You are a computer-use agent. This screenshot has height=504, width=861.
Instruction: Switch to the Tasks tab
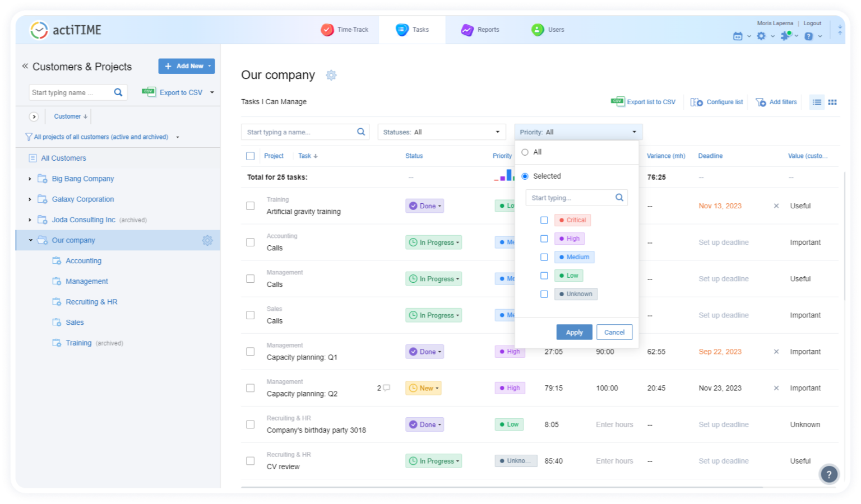pyautogui.click(x=412, y=29)
